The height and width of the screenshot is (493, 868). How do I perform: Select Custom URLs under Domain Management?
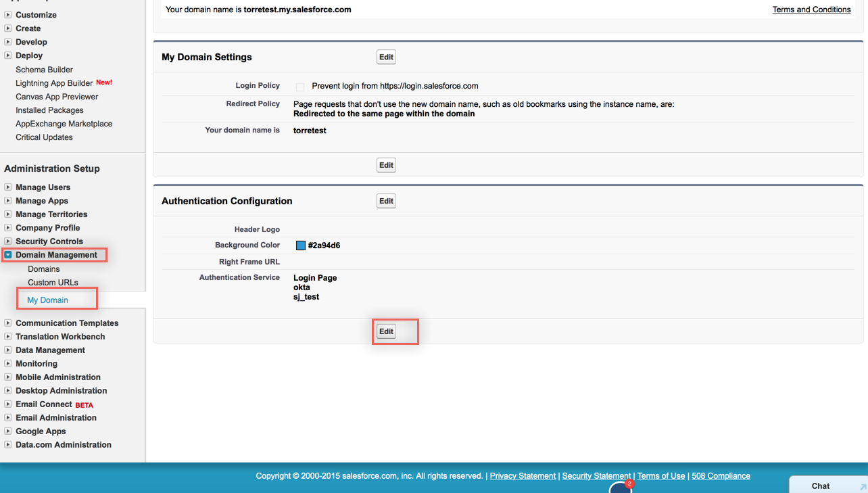(53, 283)
